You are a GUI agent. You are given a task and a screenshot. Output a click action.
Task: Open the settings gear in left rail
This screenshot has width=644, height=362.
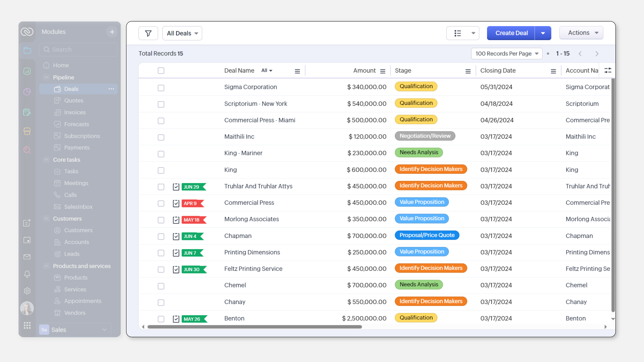pos(27,291)
